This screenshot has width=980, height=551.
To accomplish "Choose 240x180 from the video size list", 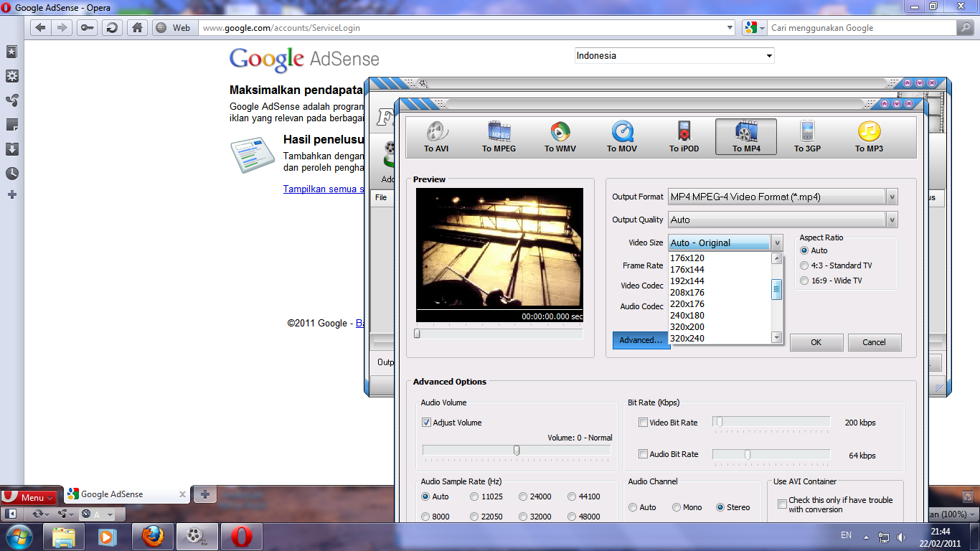I will [x=720, y=316].
